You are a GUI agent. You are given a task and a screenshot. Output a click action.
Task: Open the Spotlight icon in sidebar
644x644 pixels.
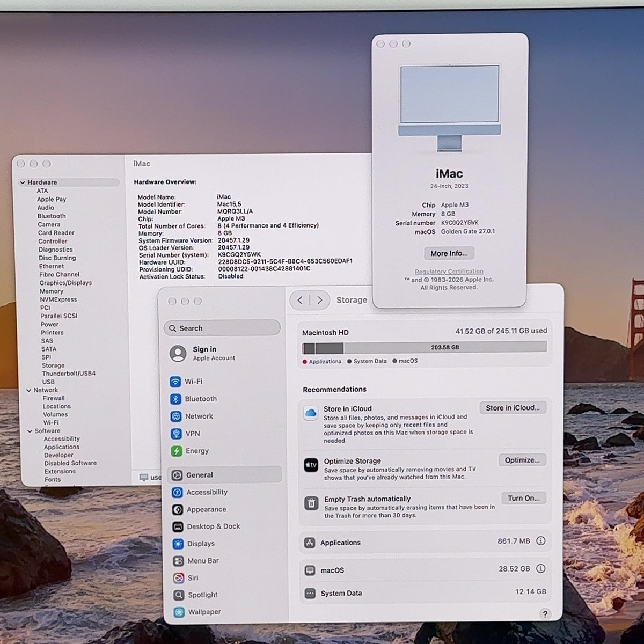[179, 595]
